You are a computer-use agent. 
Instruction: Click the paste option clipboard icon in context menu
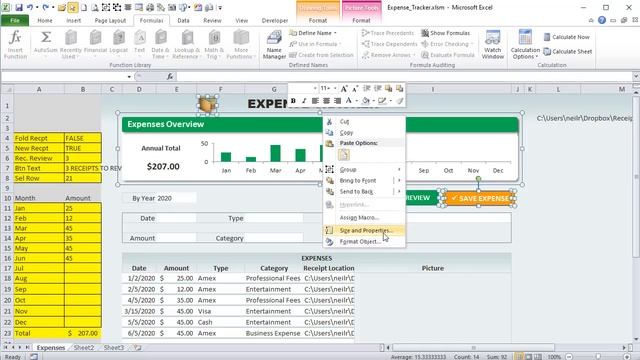pyautogui.click(x=344, y=155)
